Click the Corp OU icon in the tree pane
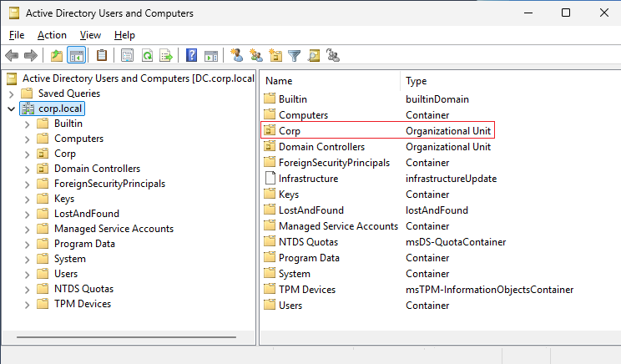Image resolution: width=621 pixels, height=364 pixels. (43, 154)
